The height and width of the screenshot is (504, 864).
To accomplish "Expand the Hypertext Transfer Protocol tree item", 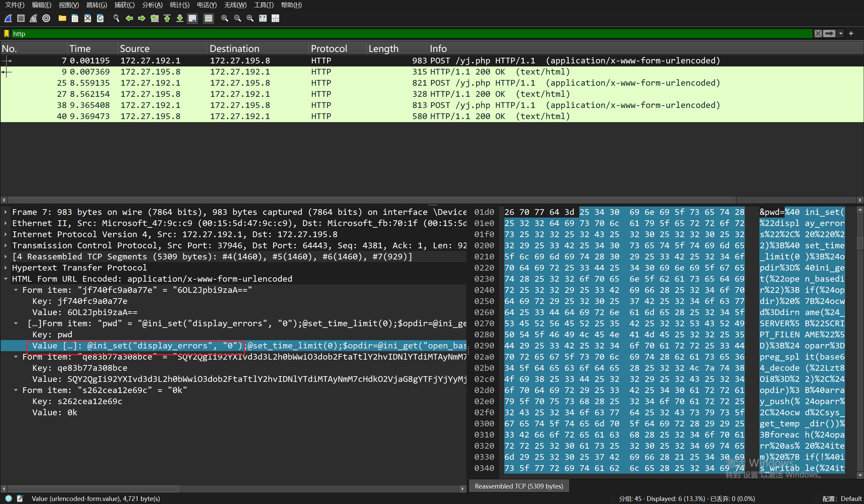I will (6, 268).
